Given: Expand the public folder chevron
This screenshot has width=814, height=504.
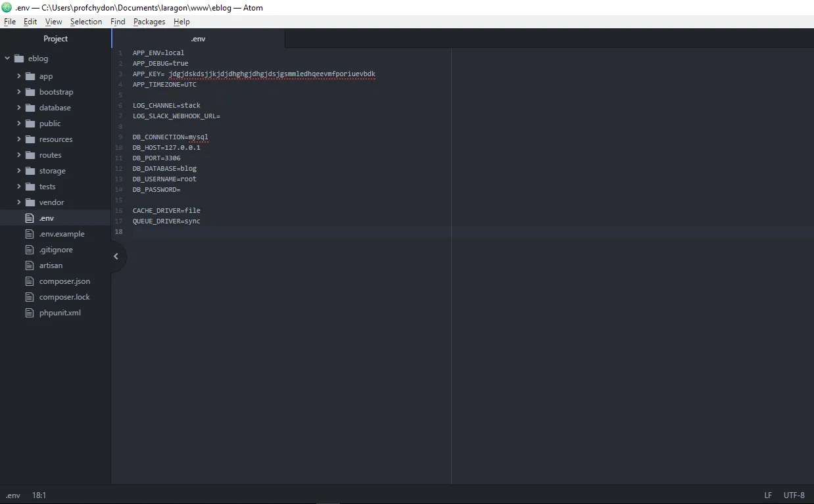Looking at the screenshot, I should (x=19, y=124).
